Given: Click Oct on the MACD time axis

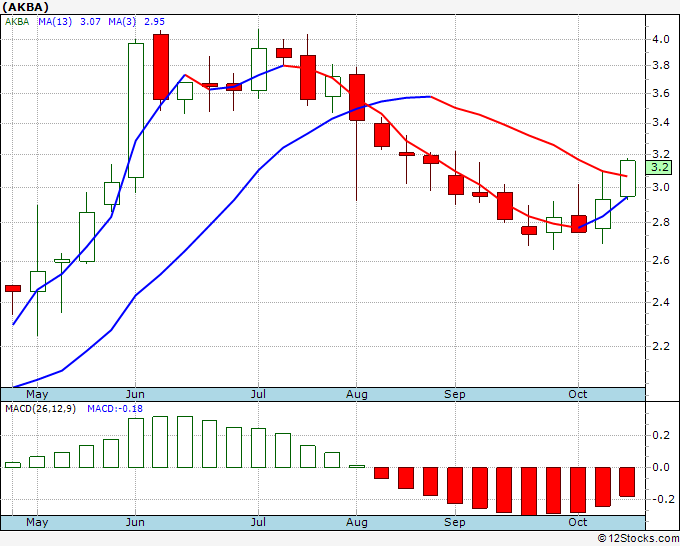Looking at the screenshot, I should tap(578, 522).
